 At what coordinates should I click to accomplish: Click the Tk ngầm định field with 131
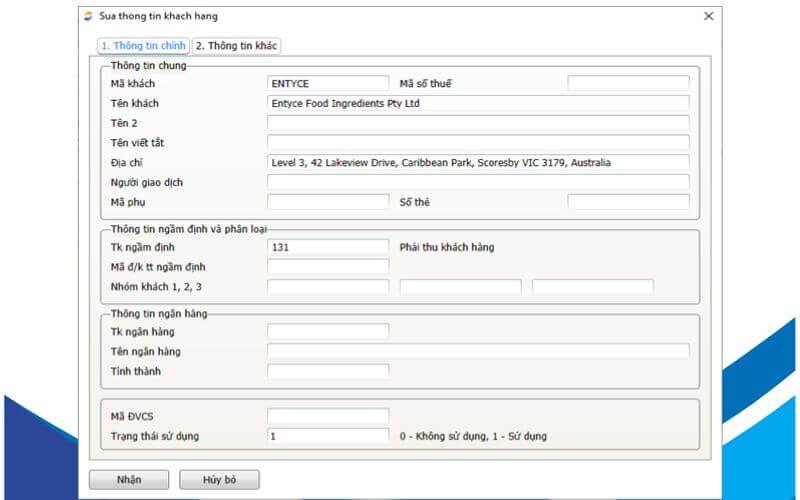(328, 247)
